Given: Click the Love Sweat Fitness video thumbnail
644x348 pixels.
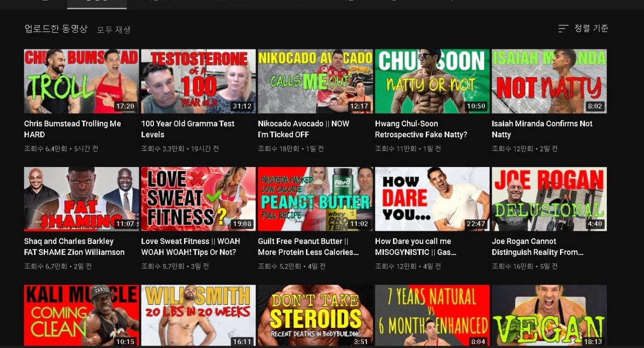Looking at the screenshot, I should click(x=198, y=199).
